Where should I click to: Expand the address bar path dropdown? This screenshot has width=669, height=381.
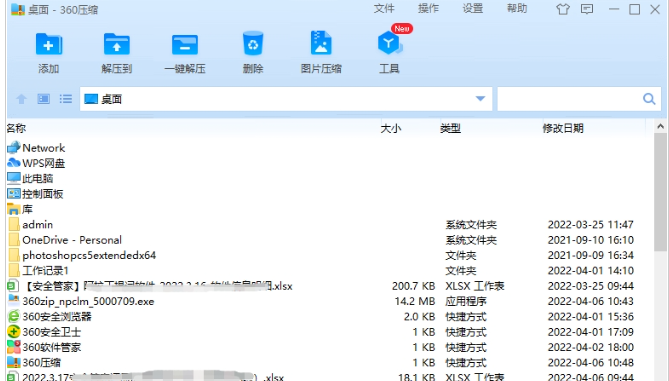(x=480, y=99)
